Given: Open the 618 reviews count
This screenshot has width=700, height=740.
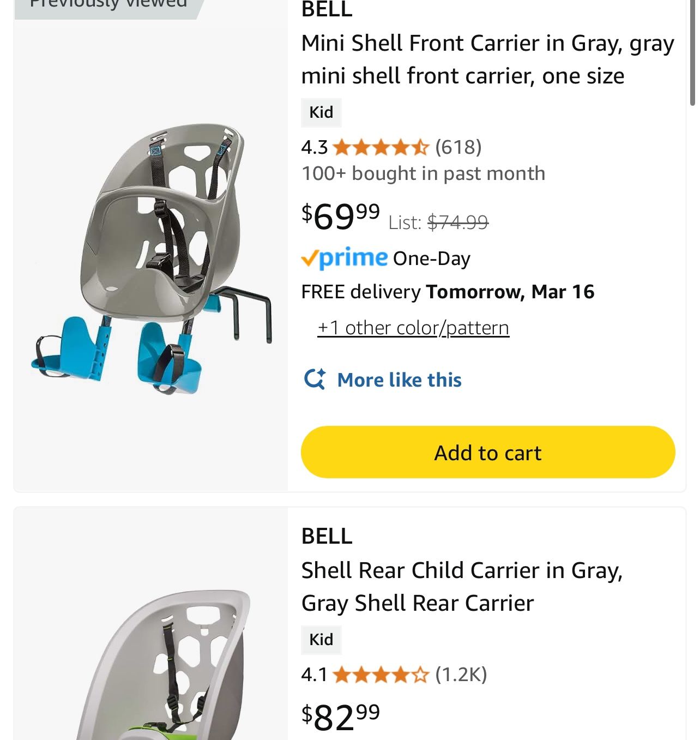Looking at the screenshot, I should coord(458,147).
